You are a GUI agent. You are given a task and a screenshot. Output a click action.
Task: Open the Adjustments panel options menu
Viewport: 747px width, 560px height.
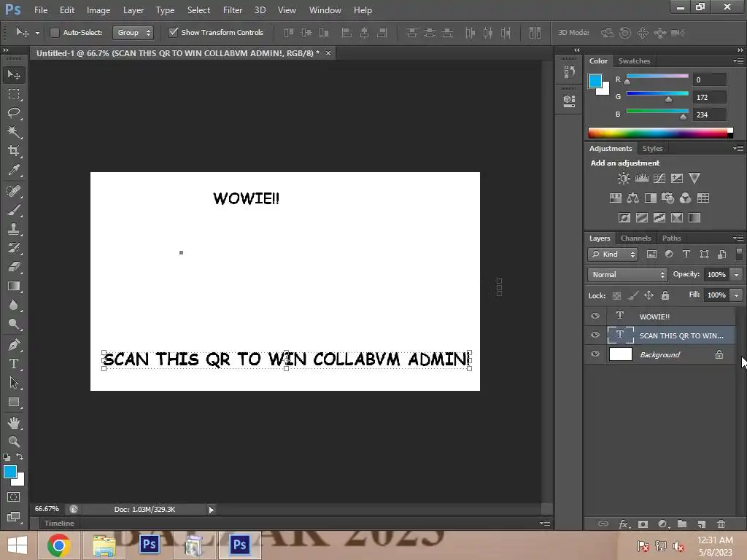tap(738, 149)
